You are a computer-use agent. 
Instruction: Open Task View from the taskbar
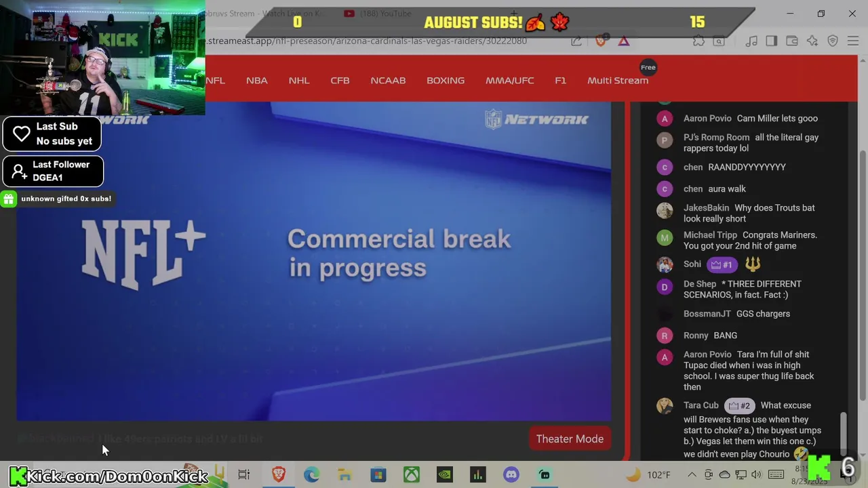point(243,474)
